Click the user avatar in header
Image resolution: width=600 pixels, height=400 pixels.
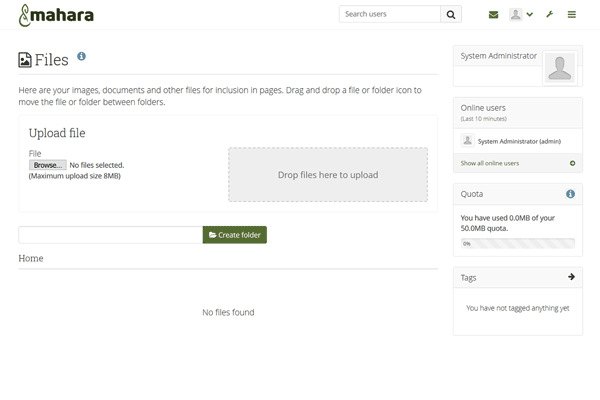515,15
